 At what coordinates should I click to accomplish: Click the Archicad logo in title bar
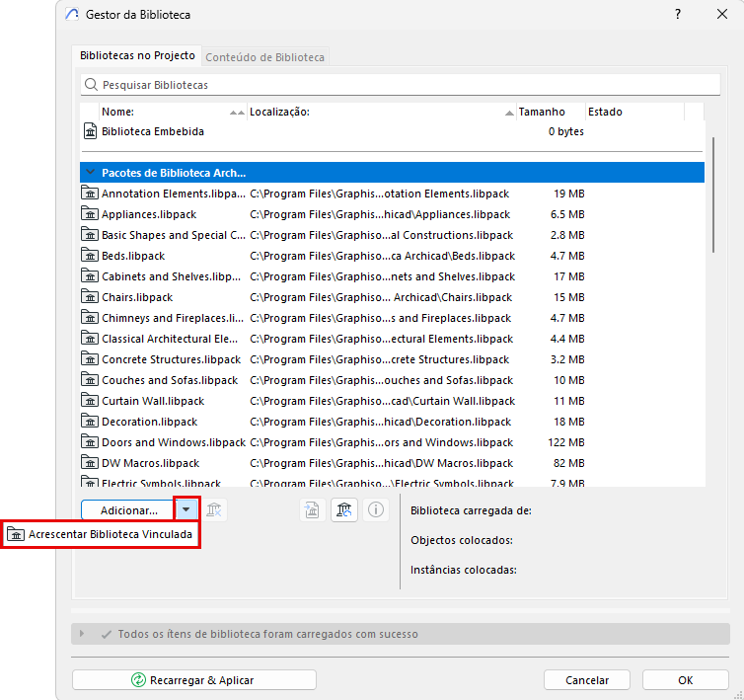72,14
